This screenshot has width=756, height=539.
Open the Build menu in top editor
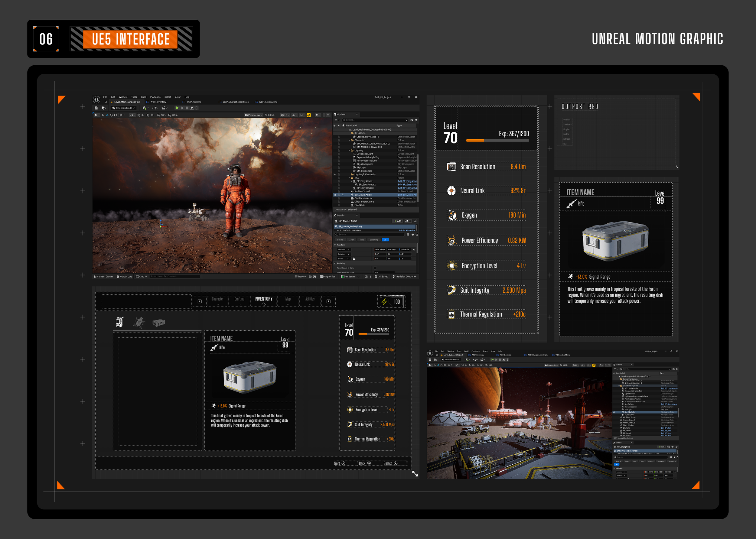[143, 97]
